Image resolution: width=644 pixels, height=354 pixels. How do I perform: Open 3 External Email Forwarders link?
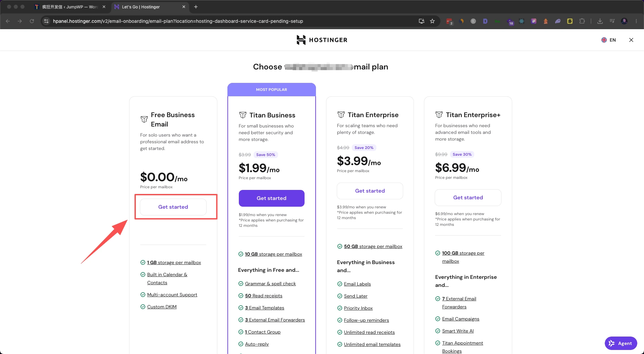click(275, 320)
